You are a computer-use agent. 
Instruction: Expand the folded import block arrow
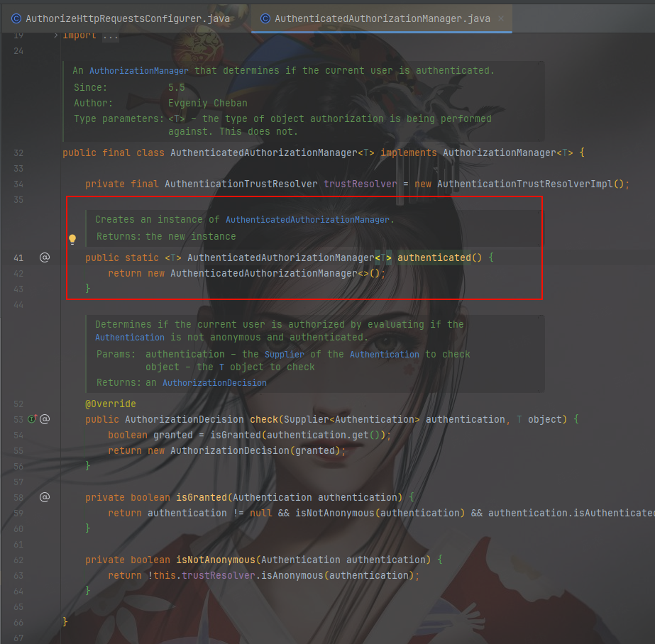[x=55, y=35]
